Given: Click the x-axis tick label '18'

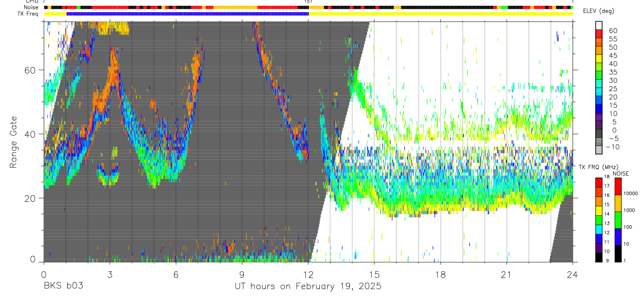Looking at the screenshot, I should point(441,274).
